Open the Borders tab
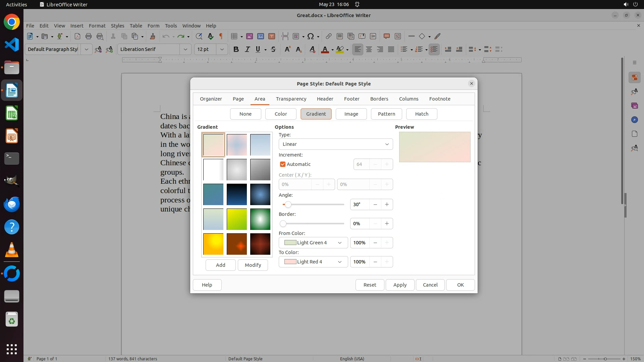Viewport: 644px width, 362px height. point(379,99)
